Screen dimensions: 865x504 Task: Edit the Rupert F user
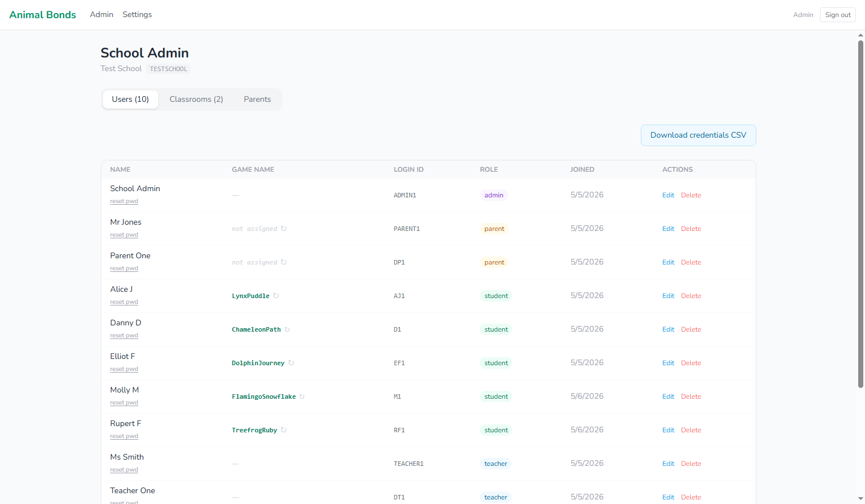[x=668, y=430]
